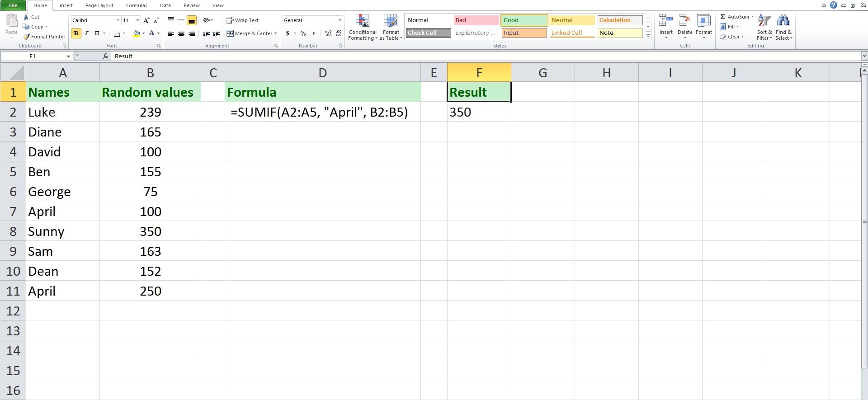Toggle Underline formatting
Screen dimensions: 868x400
pyautogui.click(x=97, y=33)
